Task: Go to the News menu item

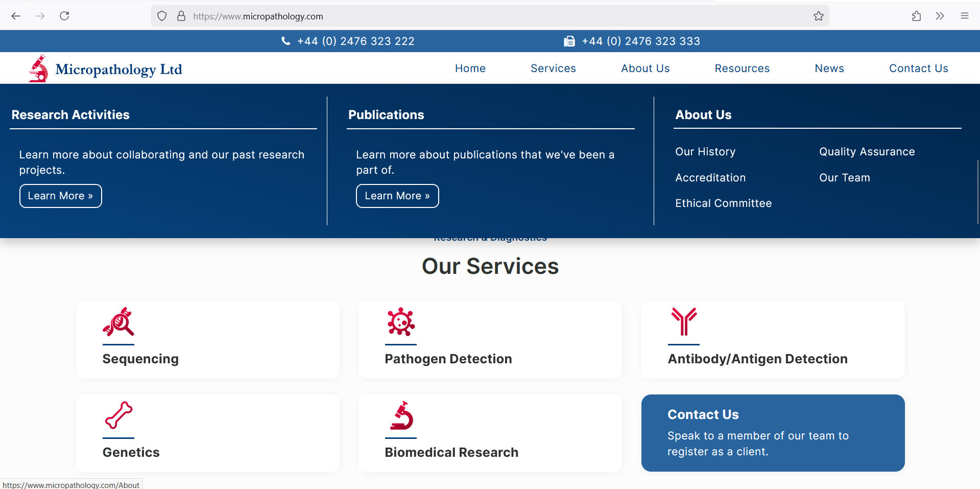Action: click(829, 68)
